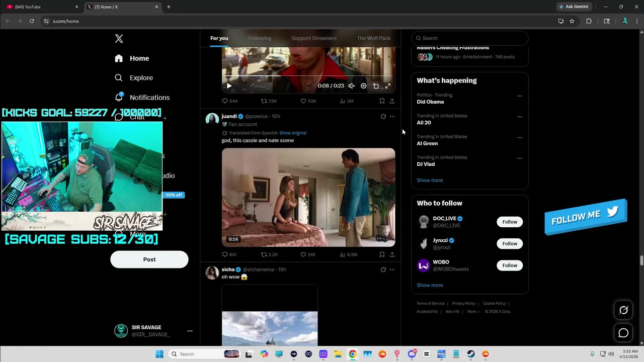The image size is (644, 362).
Task: Open options for Did Obama trend
Action: point(520,96)
